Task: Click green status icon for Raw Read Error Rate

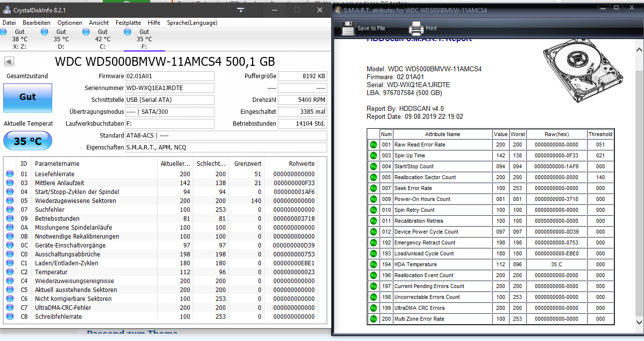Action: [373, 145]
